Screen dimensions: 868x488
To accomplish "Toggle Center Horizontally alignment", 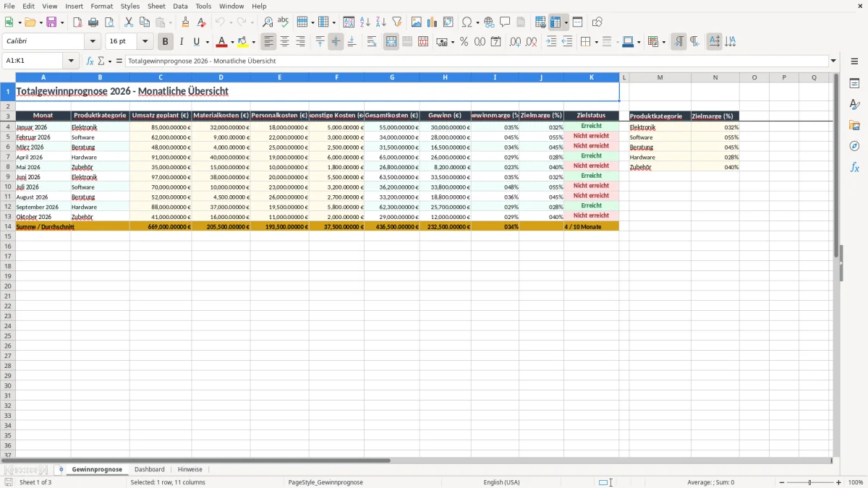I will pyautogui.click(x=284, y=42).
